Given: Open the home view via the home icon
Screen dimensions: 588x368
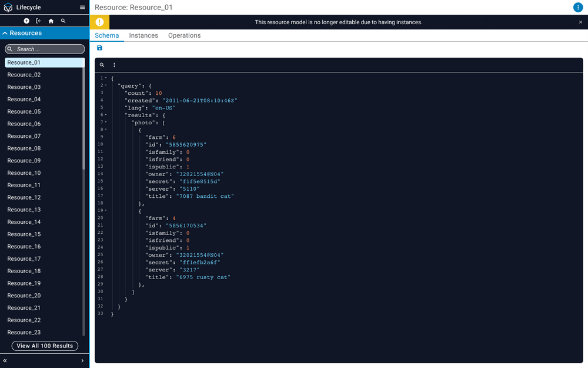Looking at the screenshot, I should (x=51, y=20).
